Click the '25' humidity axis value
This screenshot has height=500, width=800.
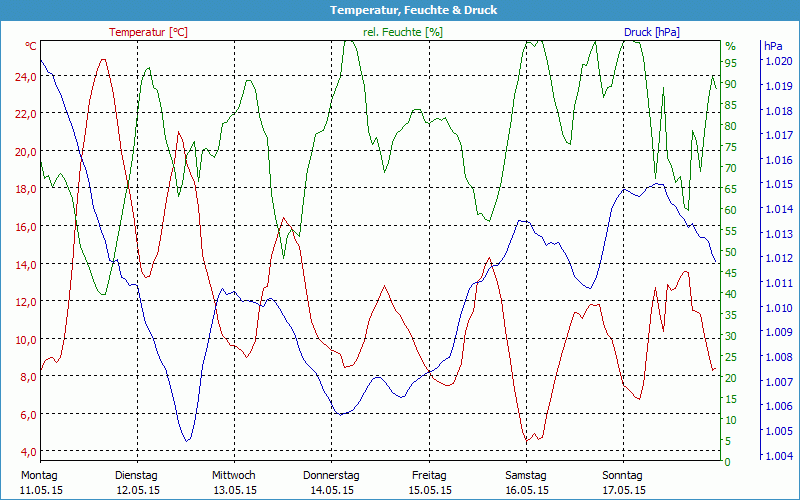(731, 357)
